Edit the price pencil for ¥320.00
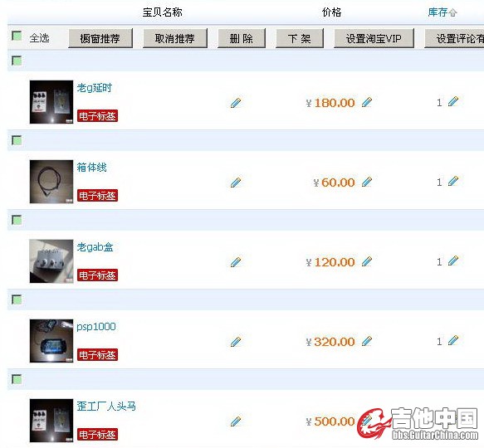Screen dimensions: 484x448 pyautogui.click(x=367, y=341)
